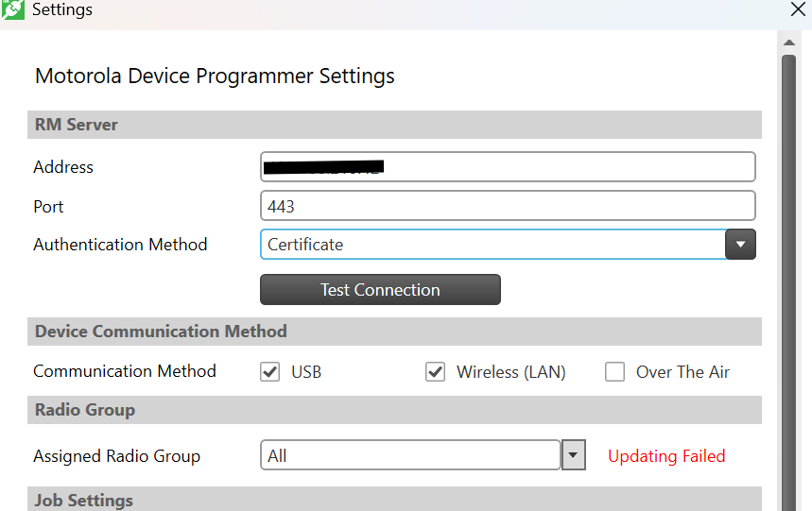The image size is (812, 511).
Task: Click the Port field showing 443
Action: pos(508,206)
